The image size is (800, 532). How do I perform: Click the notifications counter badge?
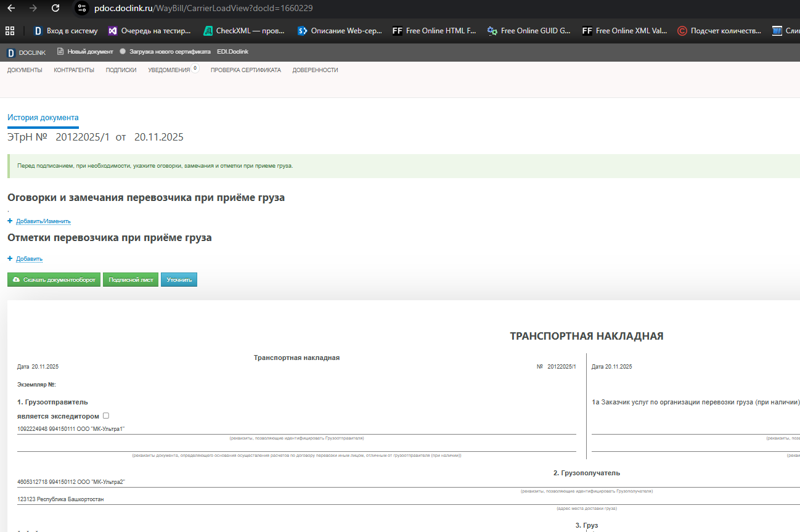pyautogui.click(x=195, y=68)
